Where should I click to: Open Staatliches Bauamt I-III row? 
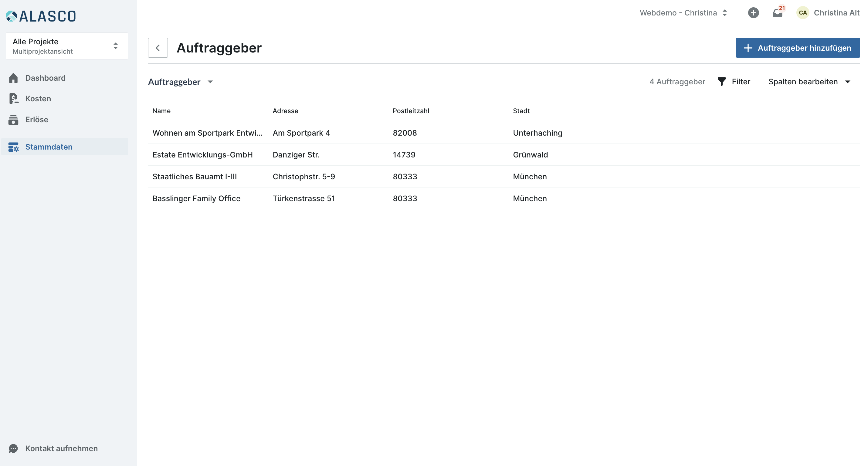pos(504,177)
